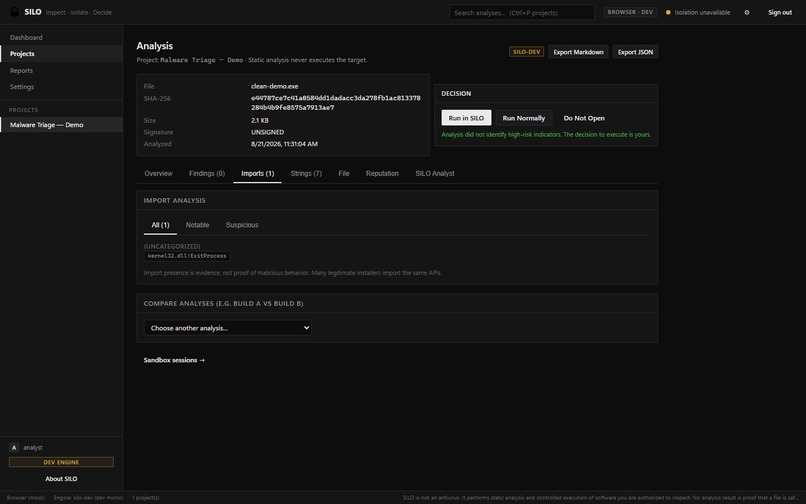Click the yellow isolation status dot
The image size is (806, 504).
pos(668,12)
